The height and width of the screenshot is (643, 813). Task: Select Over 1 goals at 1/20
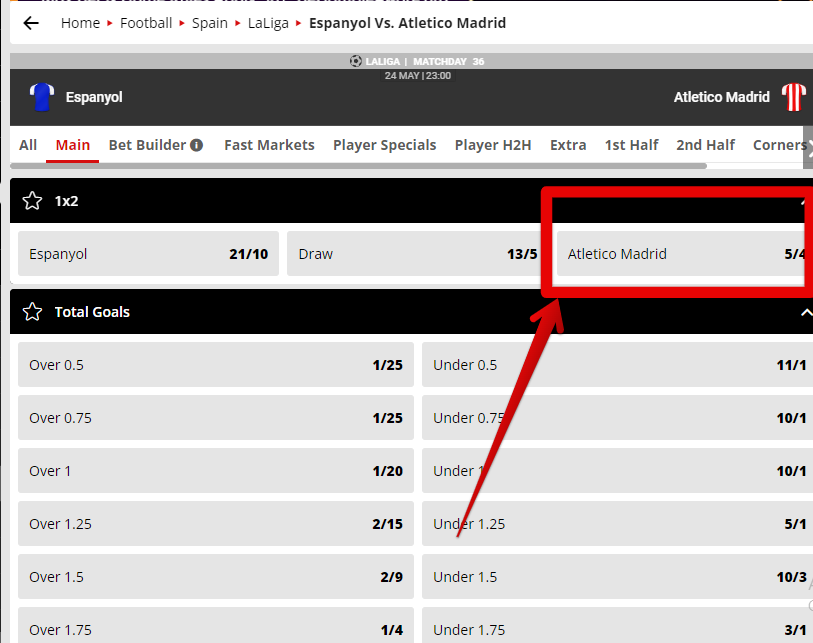pos(216,470)
